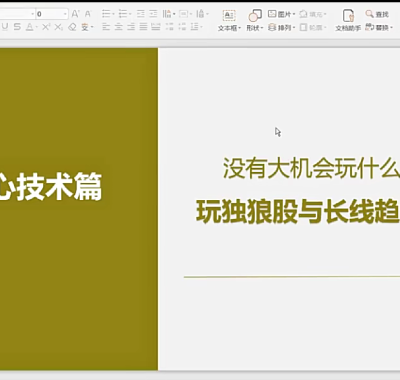Click the align text vertical alignment icon
This screenshot has width=400, height=380.
click(183, 14)
